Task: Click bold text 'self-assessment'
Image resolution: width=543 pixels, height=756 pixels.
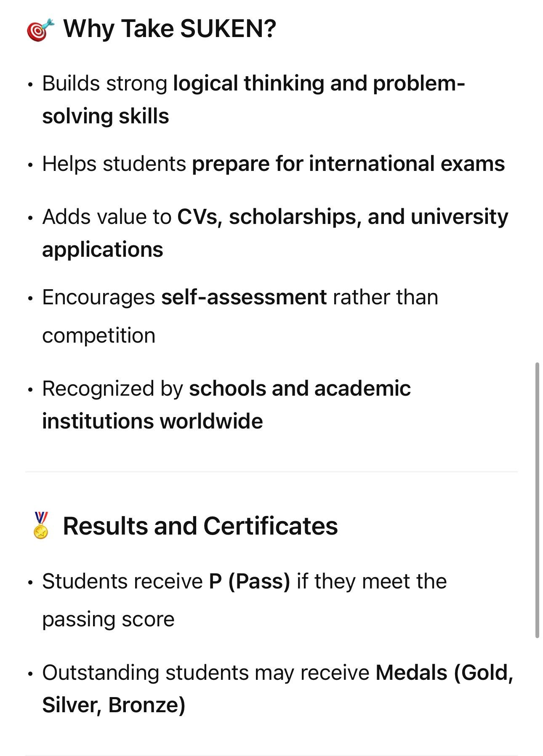Action: click(244, 297)
